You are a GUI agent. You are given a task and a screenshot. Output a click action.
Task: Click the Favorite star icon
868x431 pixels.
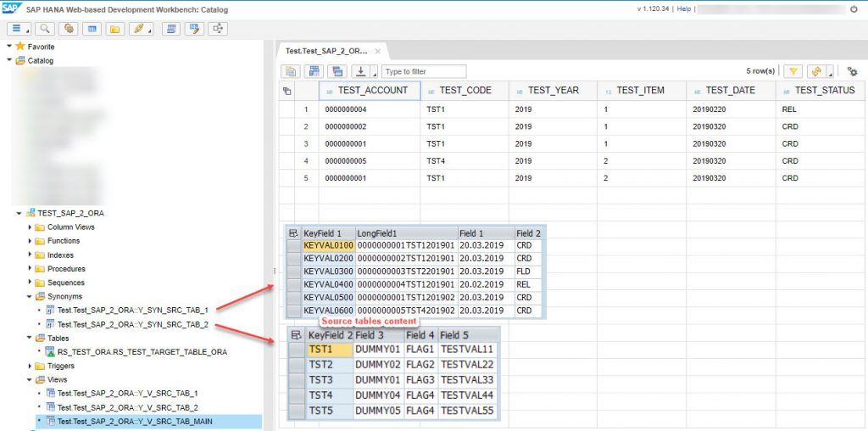coord(20,47)
